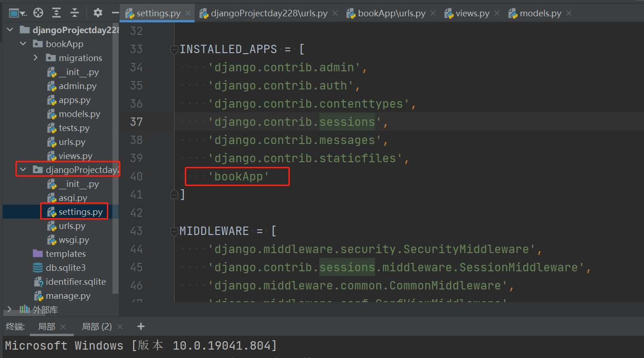This screenshot has height=358, width=644.
Task: Click on 'bookApp' string in line 40
Action: click(238, 176)
